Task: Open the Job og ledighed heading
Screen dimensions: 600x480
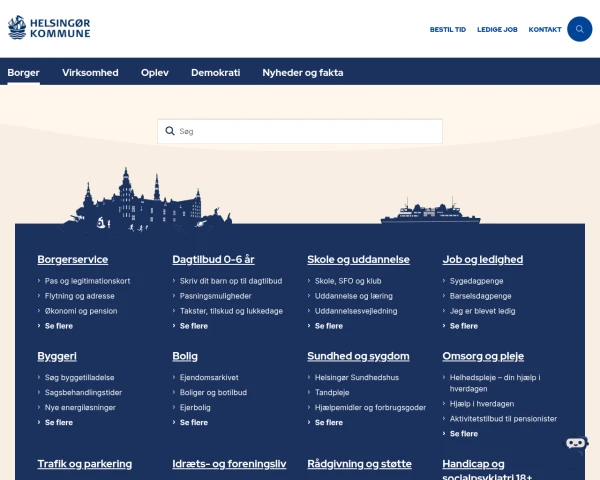Action: pyautogui.click(x=483, y=259)
